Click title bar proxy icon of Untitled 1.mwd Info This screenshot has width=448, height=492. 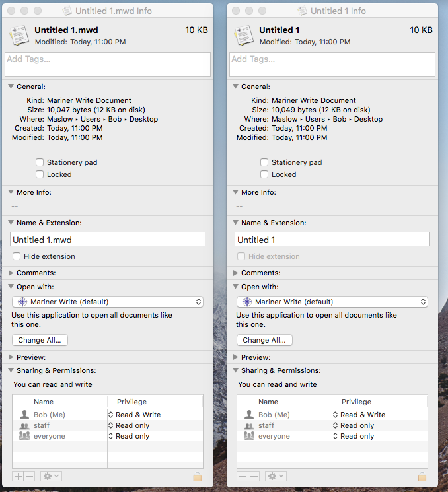[67, 11]
